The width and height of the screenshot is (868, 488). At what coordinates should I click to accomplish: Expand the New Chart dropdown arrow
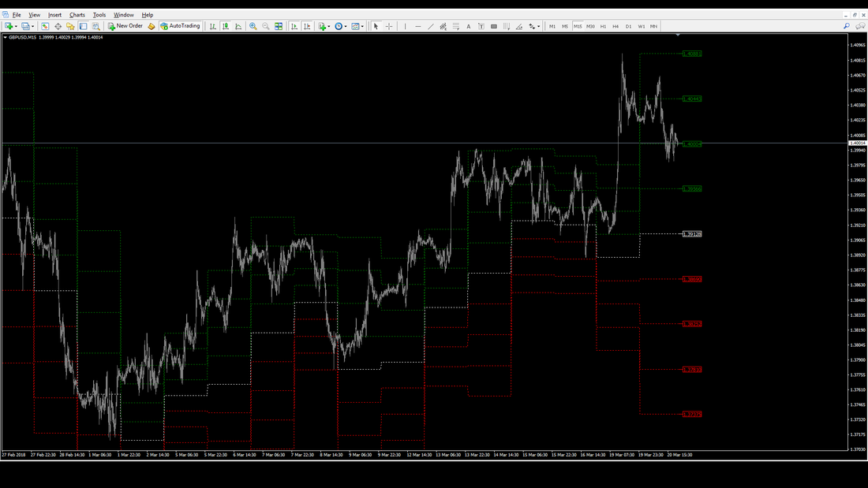coord(17,26)
